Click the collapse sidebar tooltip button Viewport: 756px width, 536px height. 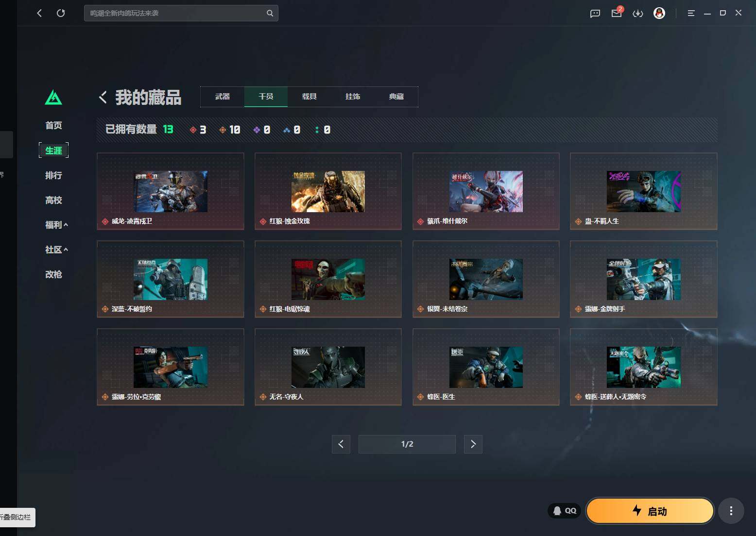point(17,517)
